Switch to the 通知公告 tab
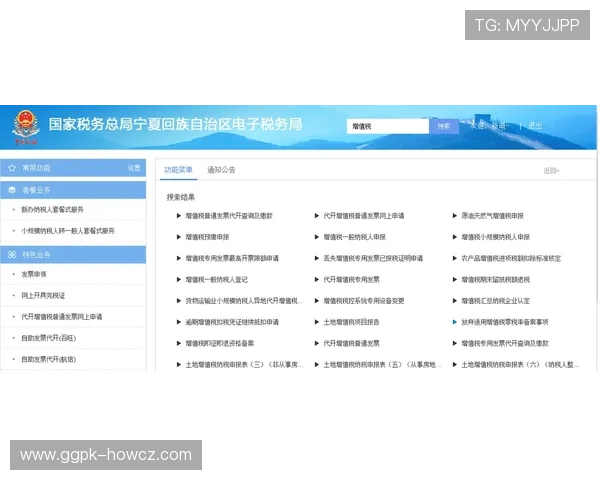 221,170
